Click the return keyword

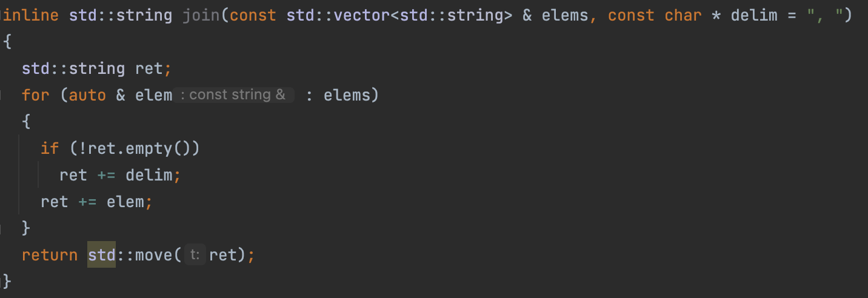(50, 255)
